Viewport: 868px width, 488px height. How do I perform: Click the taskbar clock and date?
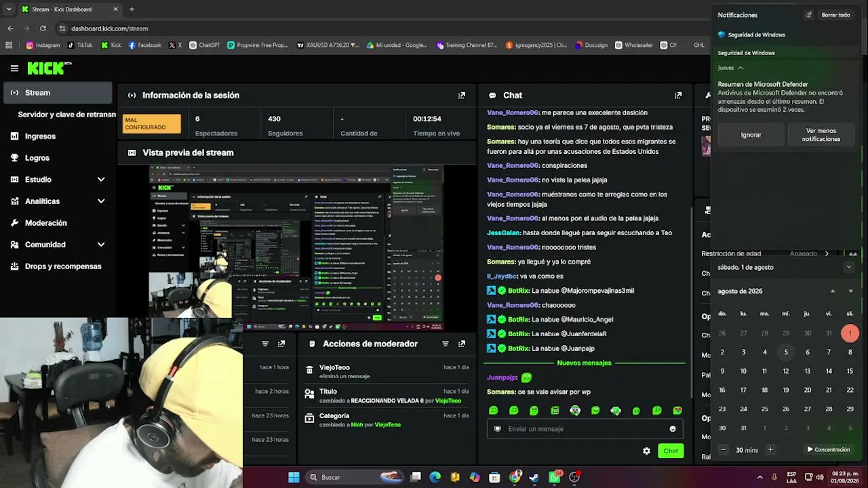click(844, 477)
